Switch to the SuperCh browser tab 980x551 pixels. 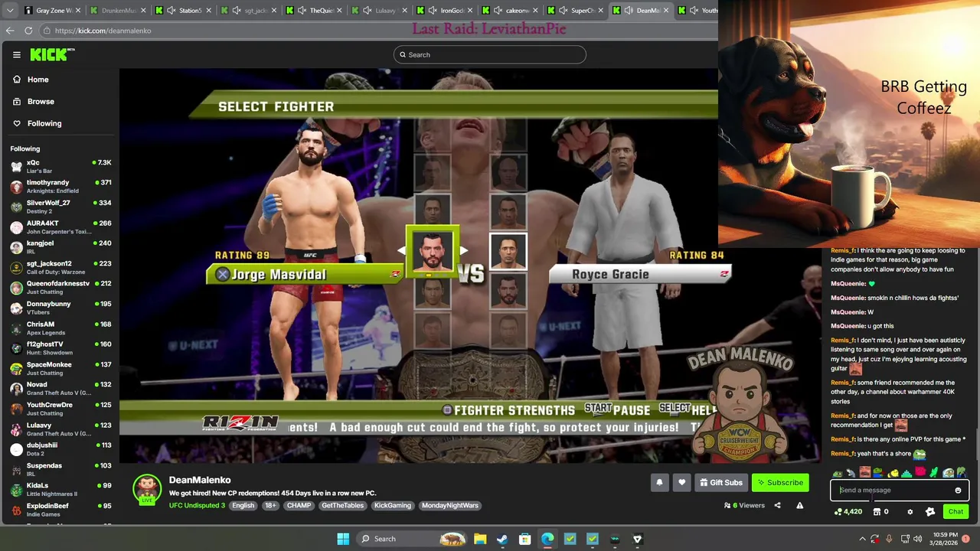tap(577, 11)
